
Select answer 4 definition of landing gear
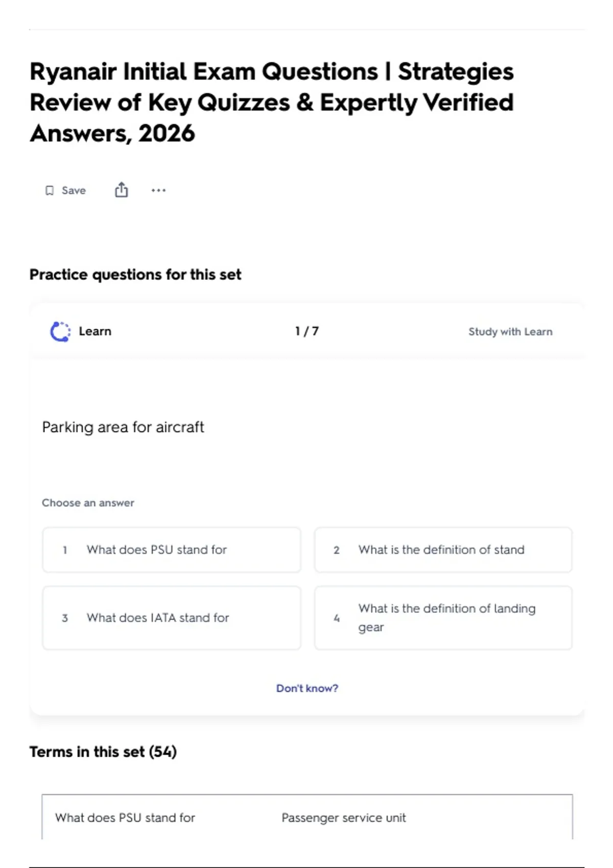(x=443, y=618)
